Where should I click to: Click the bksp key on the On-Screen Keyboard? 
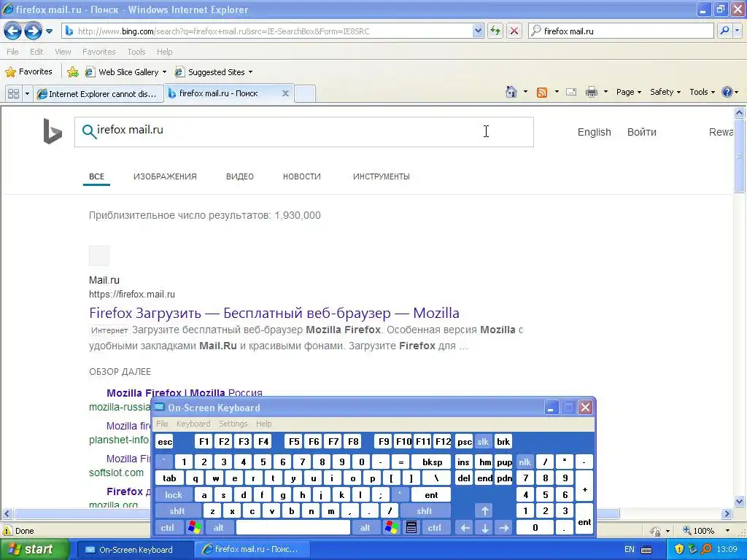coord(432,462)
